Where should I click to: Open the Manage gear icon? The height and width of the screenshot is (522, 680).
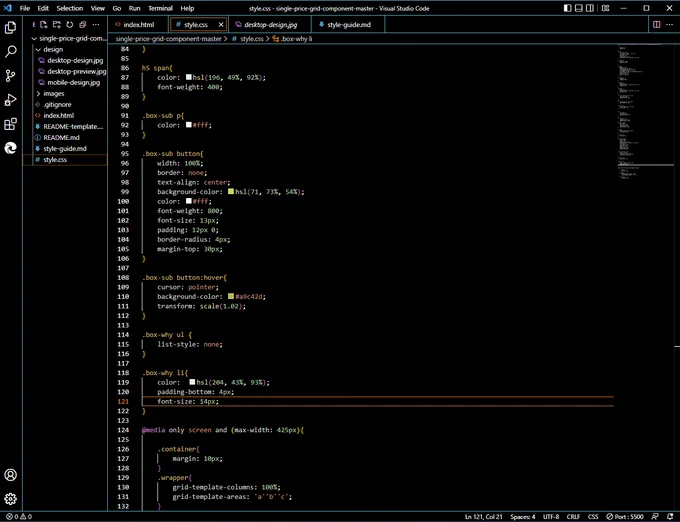[x=10, y=499]
